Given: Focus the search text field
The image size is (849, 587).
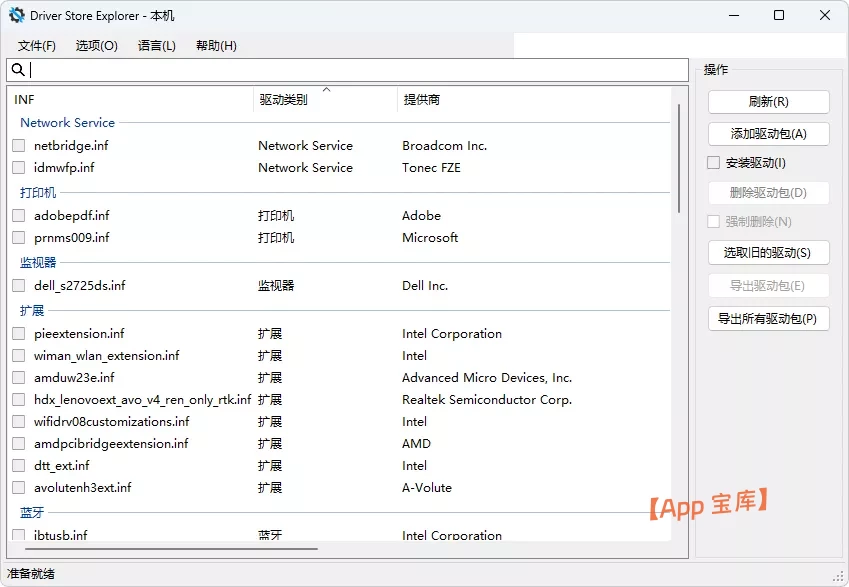Looking at the screenshot, I should pos(350,70).
